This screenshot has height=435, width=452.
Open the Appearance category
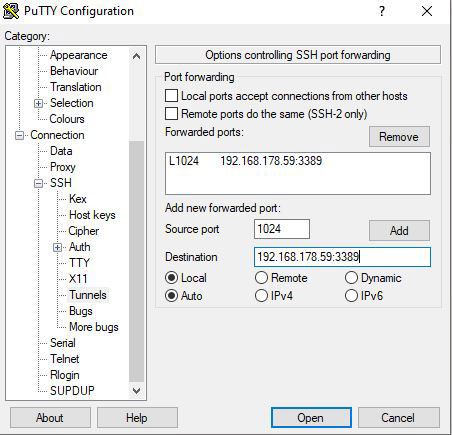(x=79, y=55)
